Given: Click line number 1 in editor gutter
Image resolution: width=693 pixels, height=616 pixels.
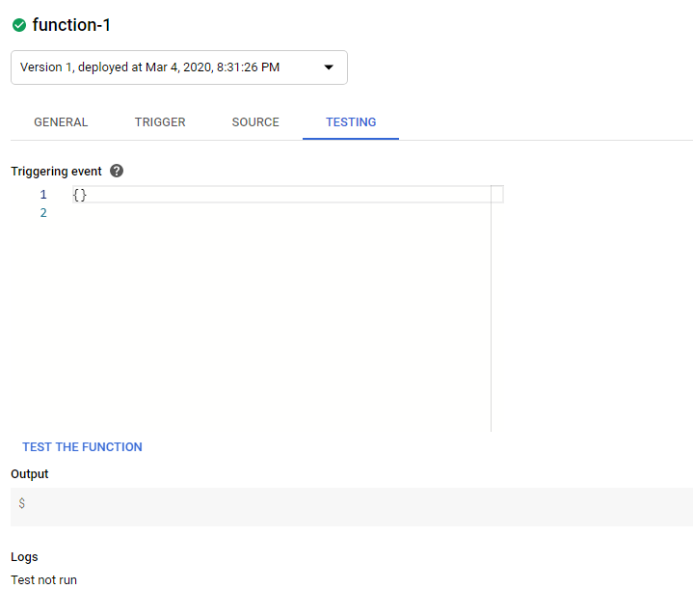Looking at the screenshot, I should point(43,195).
